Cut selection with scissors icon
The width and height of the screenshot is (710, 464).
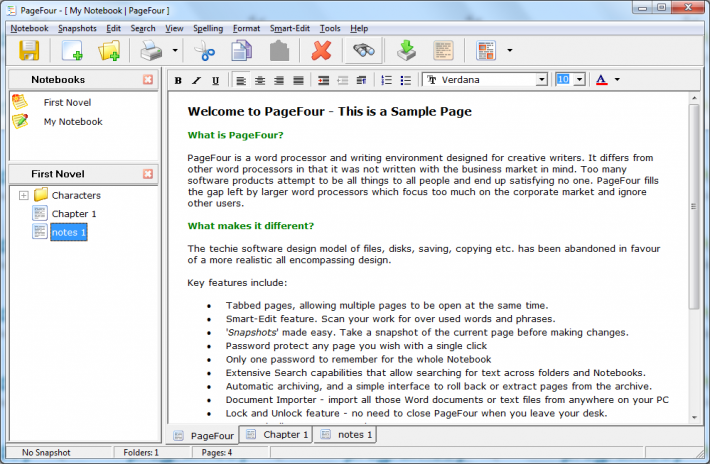(205, 50)
